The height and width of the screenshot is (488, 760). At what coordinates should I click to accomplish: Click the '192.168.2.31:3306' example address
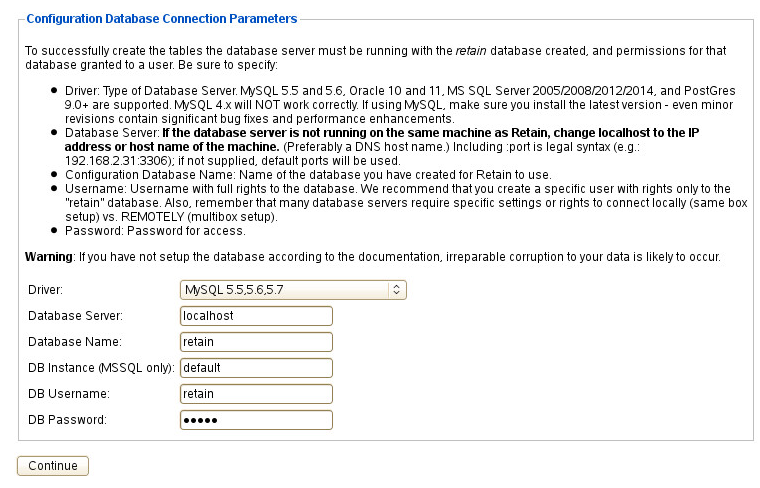click(x=117, y=161)
